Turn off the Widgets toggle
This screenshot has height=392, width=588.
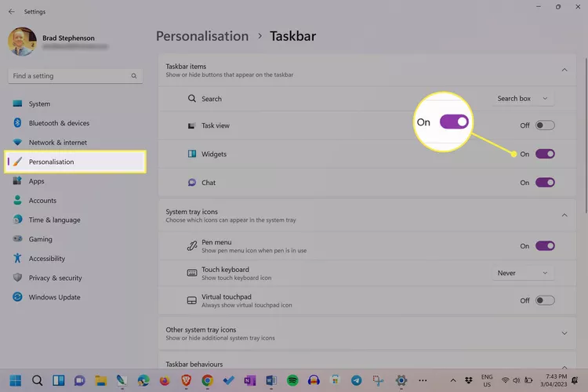(545, 154)
